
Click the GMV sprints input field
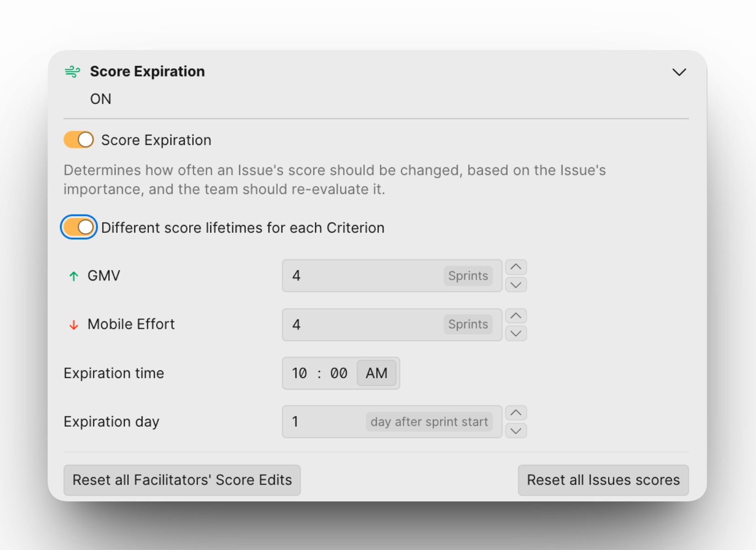click(362, 276)
